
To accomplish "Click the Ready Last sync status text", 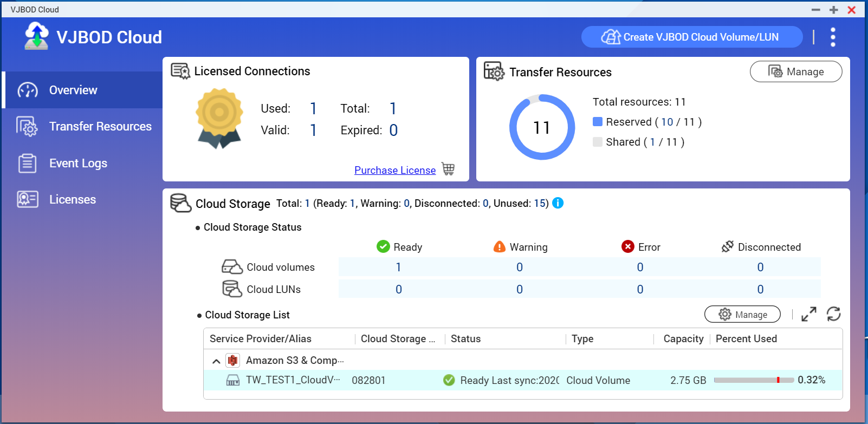I will 510,380.
